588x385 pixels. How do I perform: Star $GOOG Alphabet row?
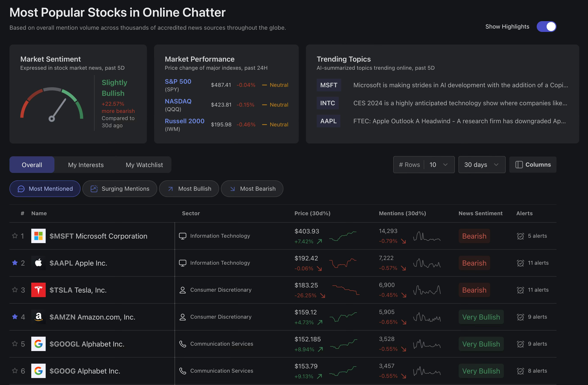point(15,370)
